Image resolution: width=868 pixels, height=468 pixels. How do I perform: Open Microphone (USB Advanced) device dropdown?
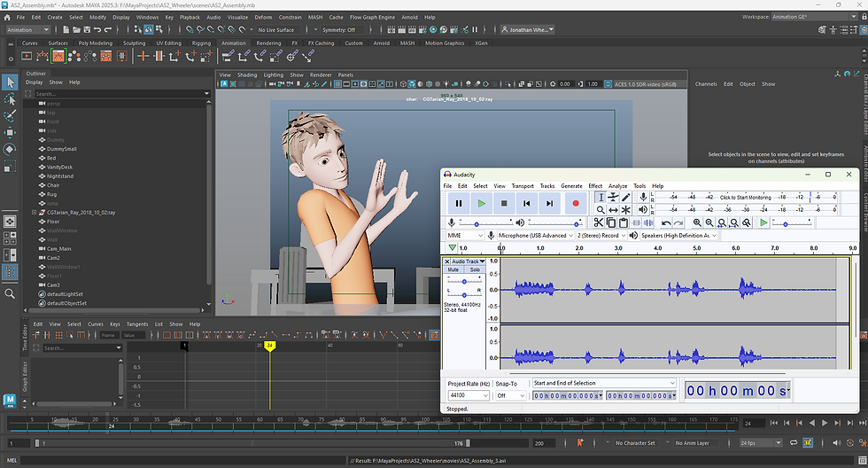tap(535, 236)
